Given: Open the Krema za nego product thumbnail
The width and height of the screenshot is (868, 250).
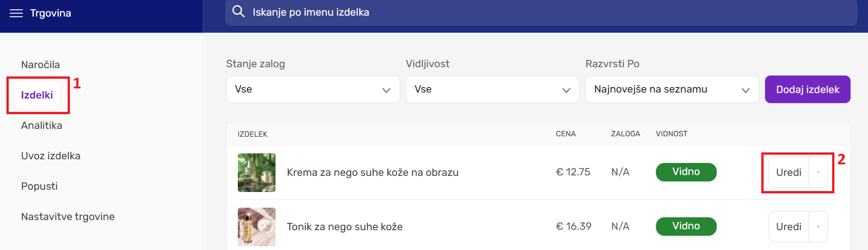Looking at the screenshot, I should click(257, 172).
